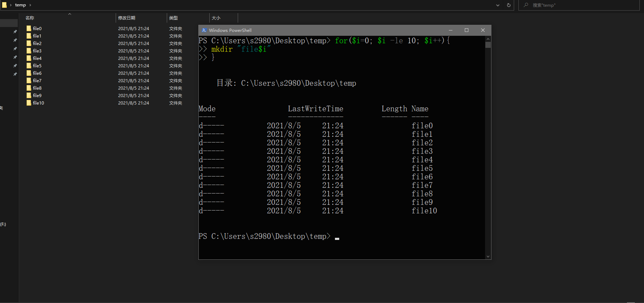Screen dimensions: 644x303
Task: Click file10 in PowerShell output
Action: 424,211
